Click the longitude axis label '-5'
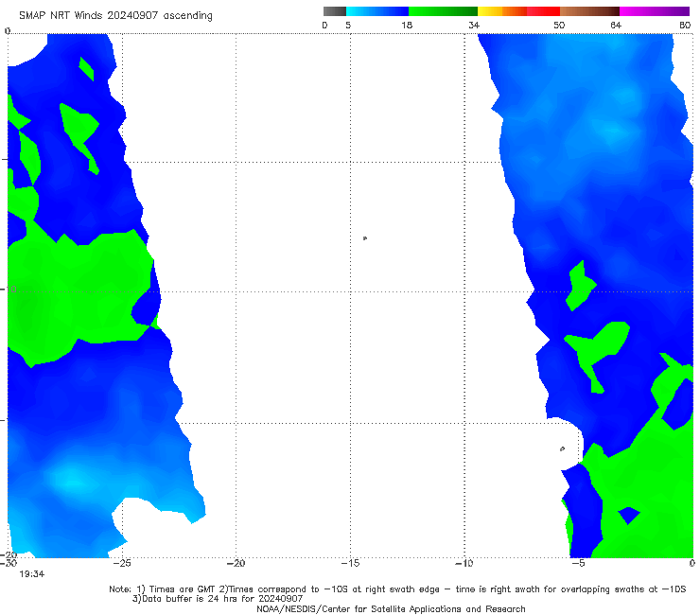 coord(578,564)
